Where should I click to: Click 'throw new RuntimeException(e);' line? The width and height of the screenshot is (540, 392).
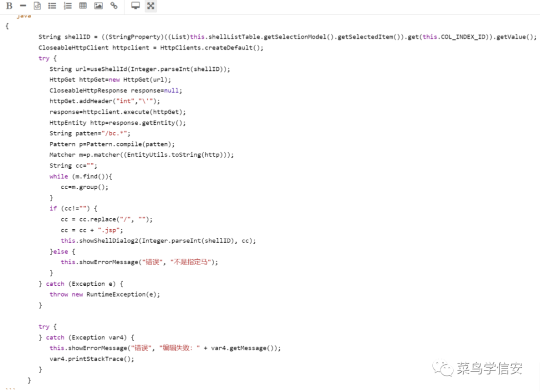104,294
